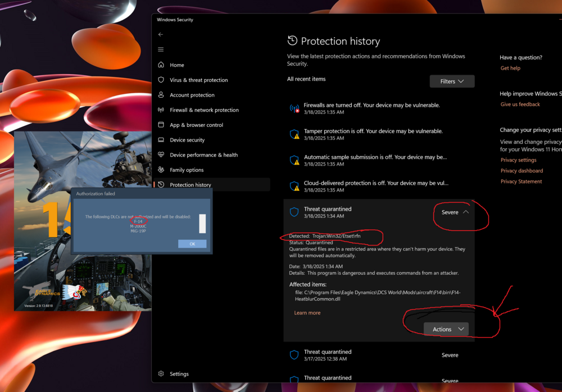Open Family options in the sidebar
This screenshot has height=392, width=562.
pos(160,170)
